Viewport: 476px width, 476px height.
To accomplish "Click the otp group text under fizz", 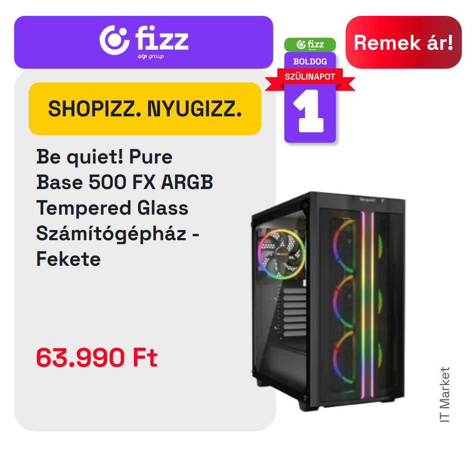I will pyautogui.click(x=151, y=56).
